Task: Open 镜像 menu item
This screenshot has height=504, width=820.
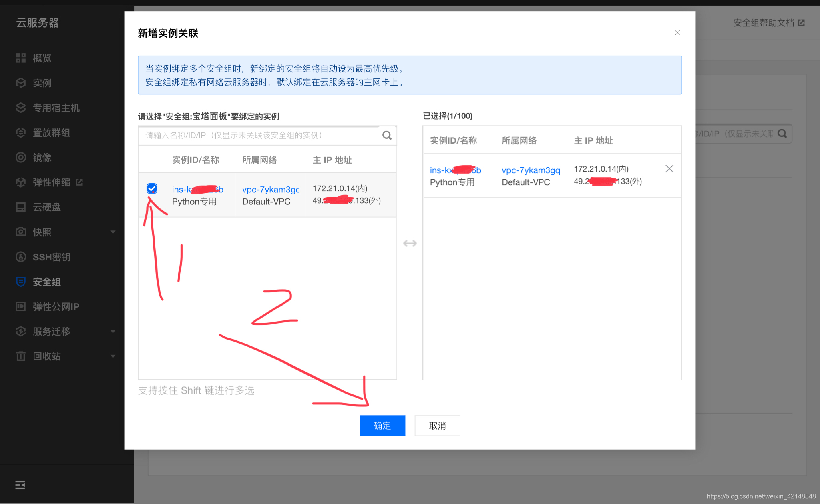Action: click(x=42, y=157)
